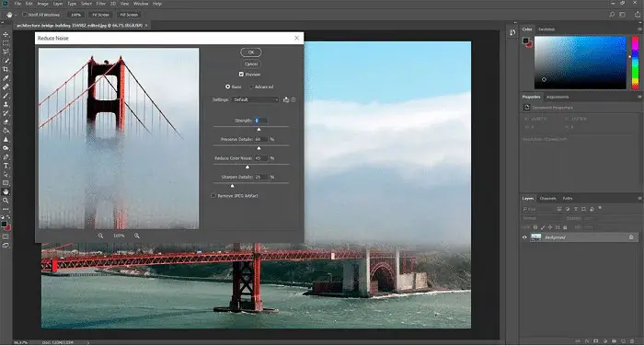Uncheck the Preview checkbox

pyautogui.click(x=241, y=75)
